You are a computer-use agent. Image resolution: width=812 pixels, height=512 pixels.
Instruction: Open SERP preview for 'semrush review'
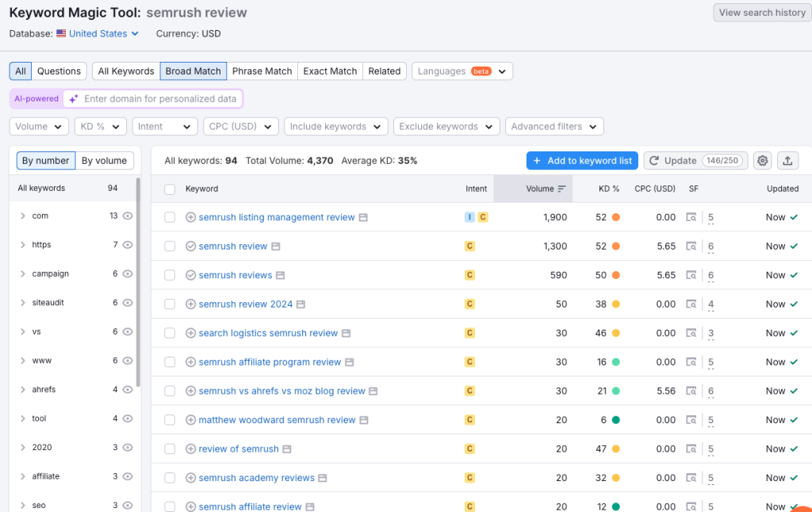click(x=274, y=246)
